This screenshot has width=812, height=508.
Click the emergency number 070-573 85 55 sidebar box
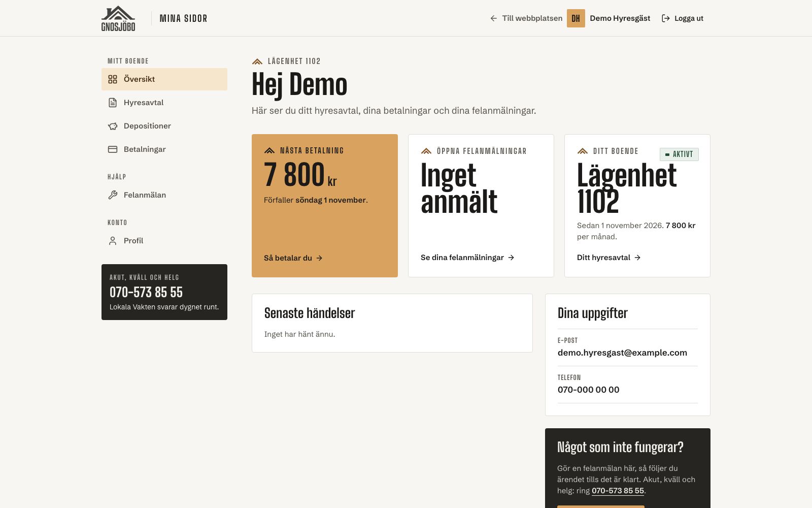tap(164, 292)
